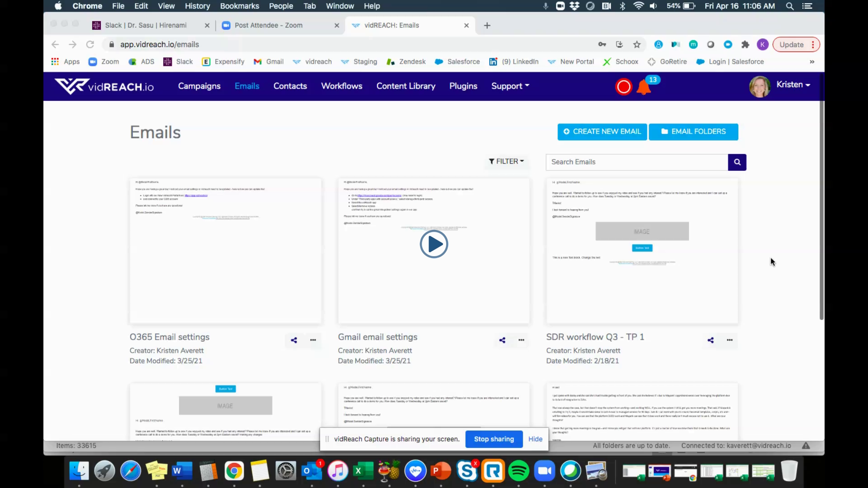Click the search magnifier button
The height and width of the screenshot is (488, 868).
click(737, 162)
